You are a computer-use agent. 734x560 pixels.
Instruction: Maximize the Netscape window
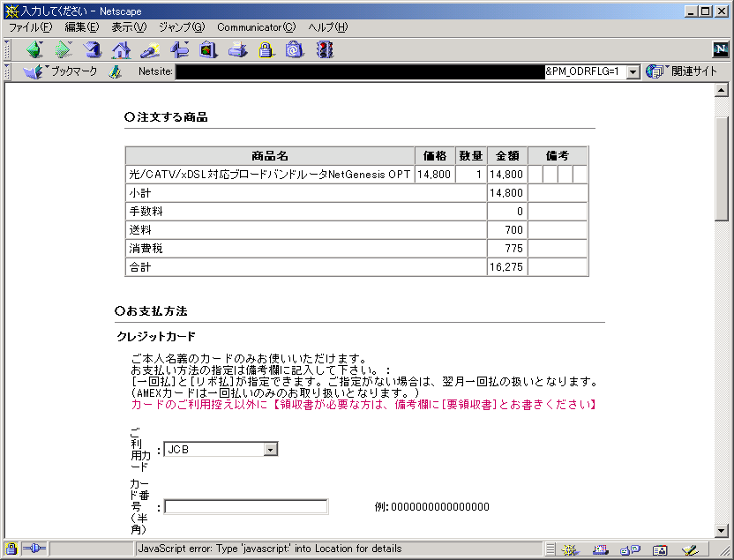[x=706, y=11]
